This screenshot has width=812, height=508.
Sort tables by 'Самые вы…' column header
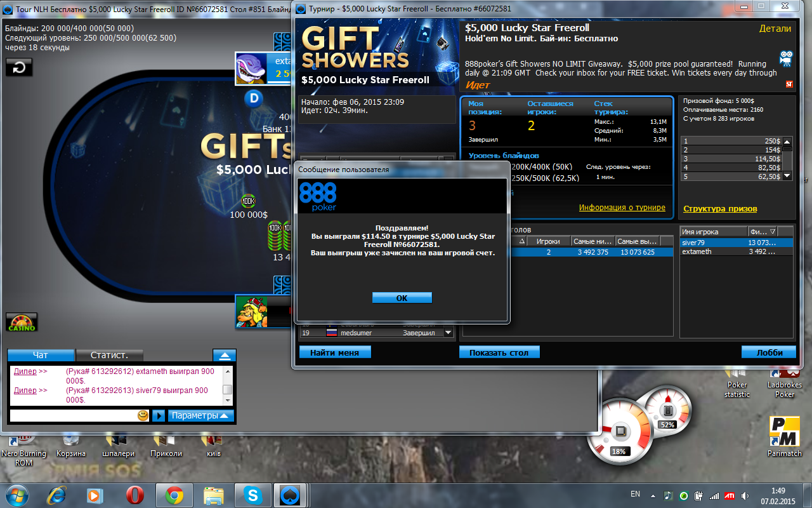coord(637,241)
